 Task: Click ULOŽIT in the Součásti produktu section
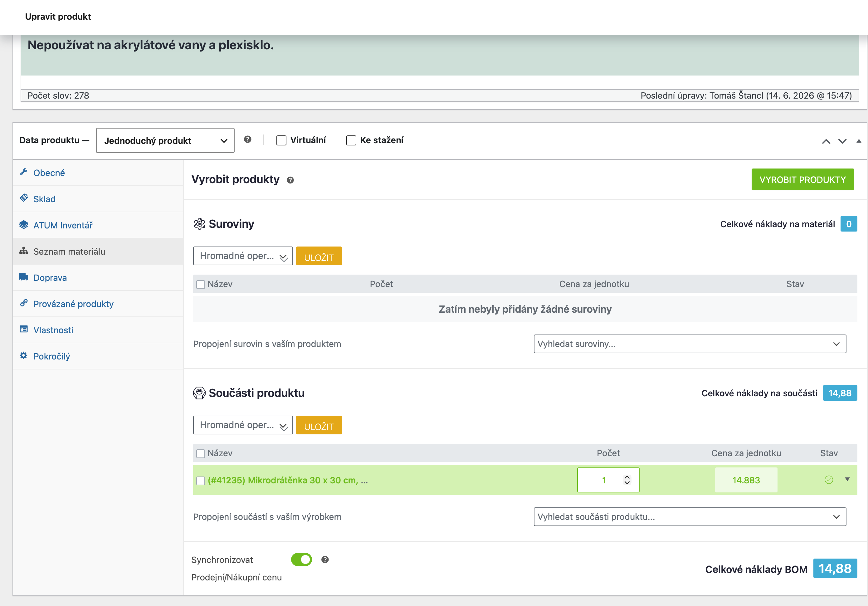click(319, 425)
